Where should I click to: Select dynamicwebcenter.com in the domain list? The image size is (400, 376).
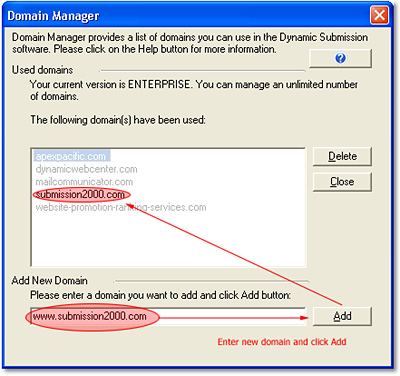86,169
